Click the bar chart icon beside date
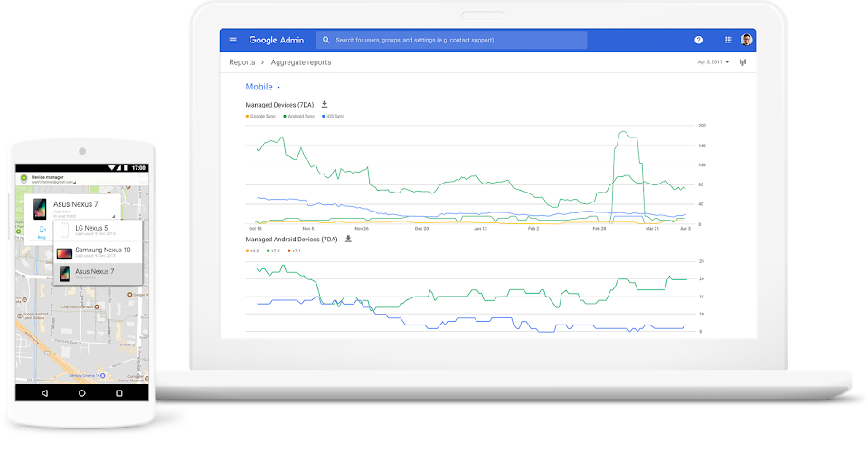Image resolution: width=868 pixels, height=452 pixels. (742, 62)
